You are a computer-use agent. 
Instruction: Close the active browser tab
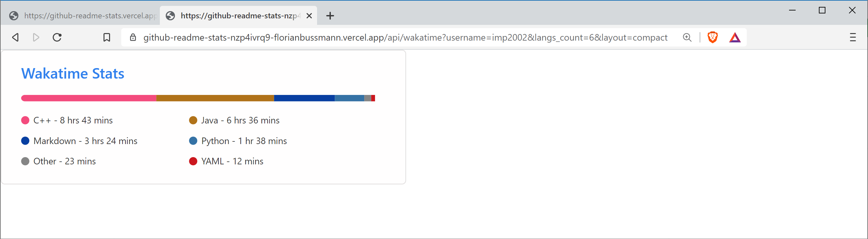pos(309,16)
